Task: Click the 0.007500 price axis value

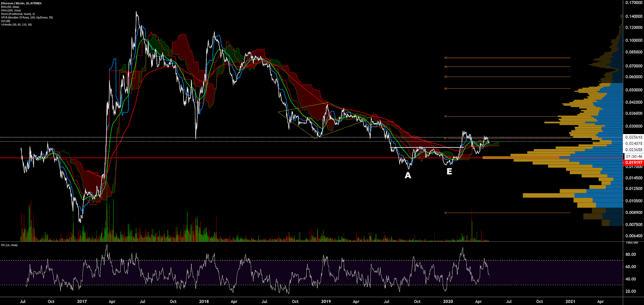Action: pos(634,224)
